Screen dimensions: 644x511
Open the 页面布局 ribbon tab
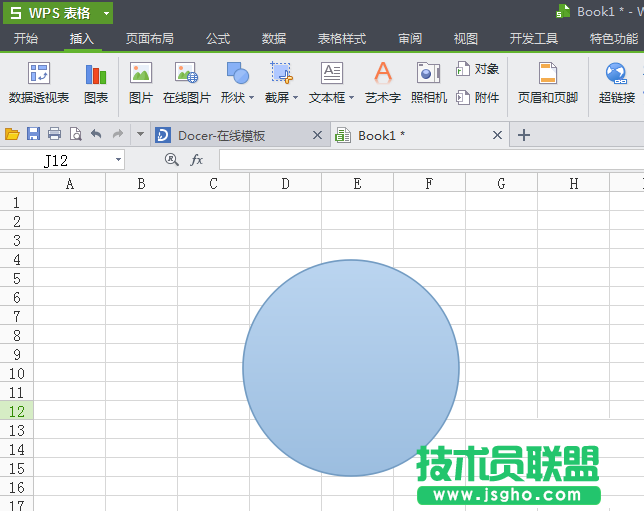click(x=150, y=39)
